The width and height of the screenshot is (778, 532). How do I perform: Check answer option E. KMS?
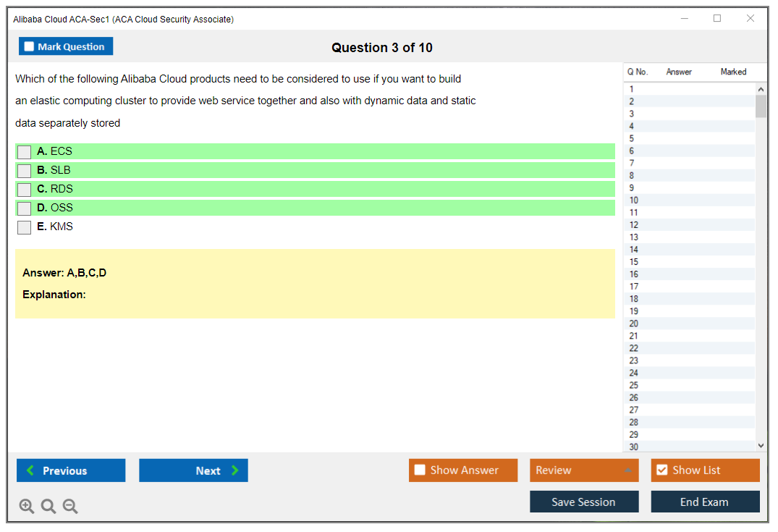click(x=25, y=227)
